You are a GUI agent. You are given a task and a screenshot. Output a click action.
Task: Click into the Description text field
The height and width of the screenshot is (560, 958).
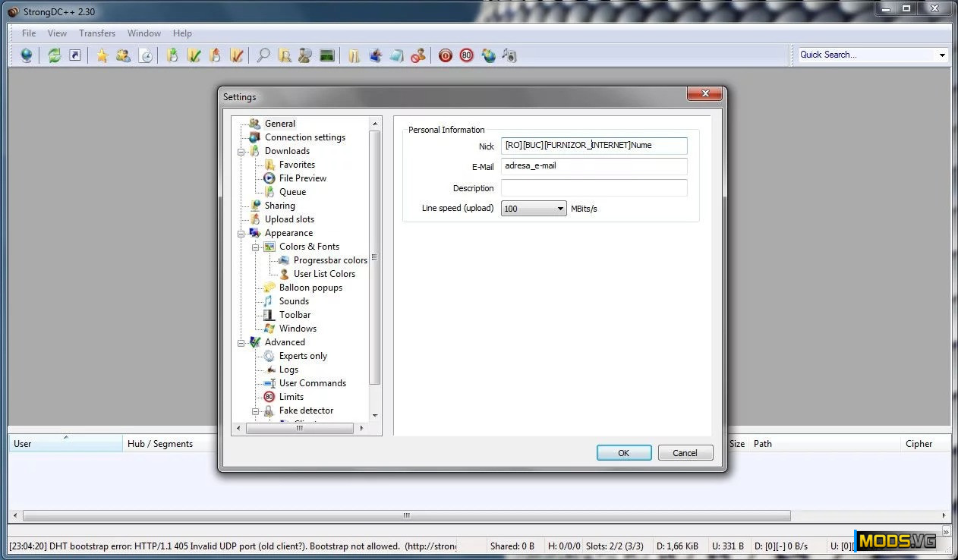[594, 188]
